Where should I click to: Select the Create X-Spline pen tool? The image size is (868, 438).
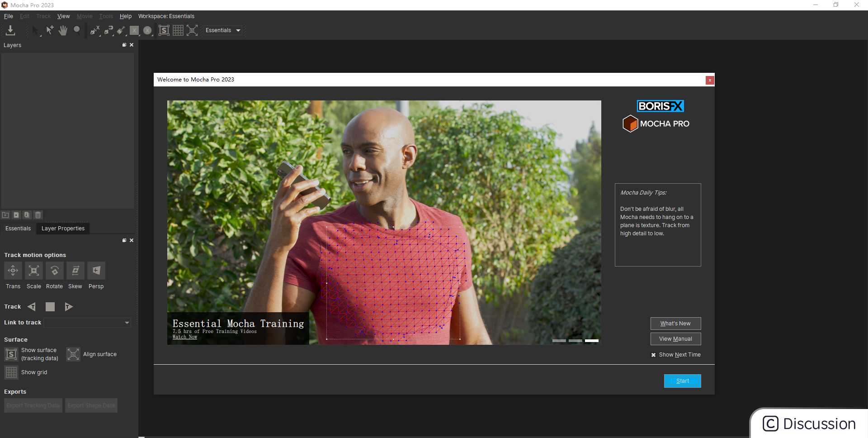point(94,30)
